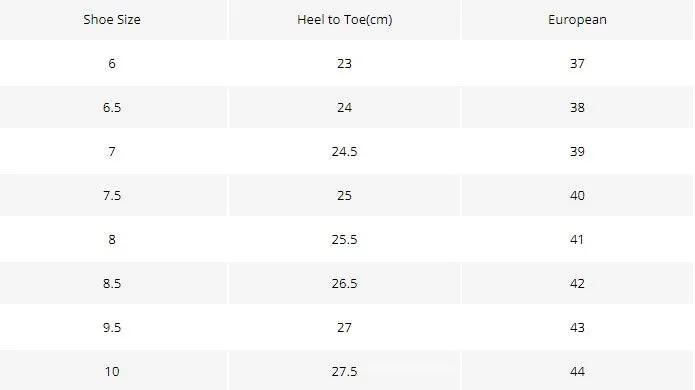The image size is (695, 390).
Task: Select shoe size 7.5 cell
Action: point(112,195)
